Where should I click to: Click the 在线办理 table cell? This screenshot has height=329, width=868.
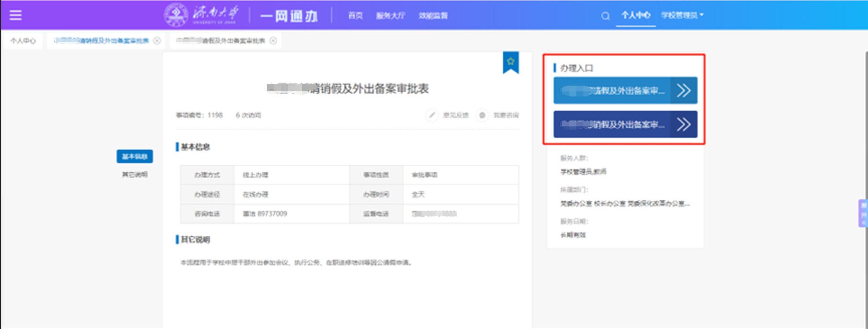pyautogui.click(x=292, y=194)
